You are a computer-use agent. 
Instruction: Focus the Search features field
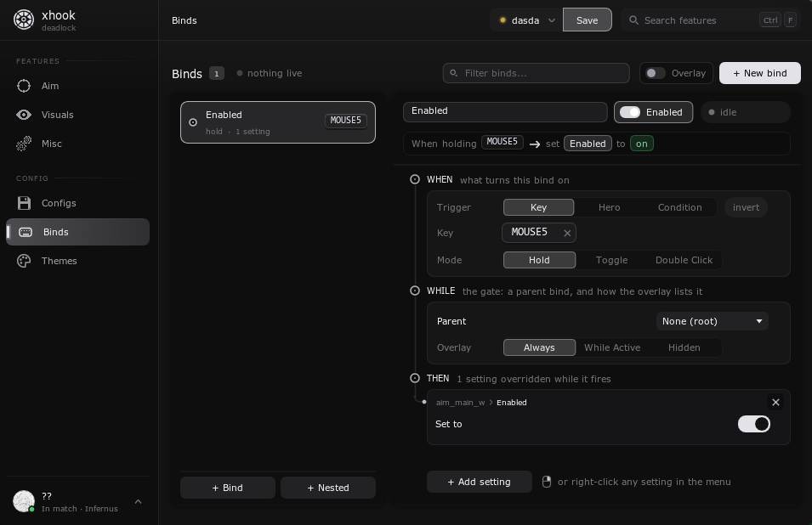point(711,20)
